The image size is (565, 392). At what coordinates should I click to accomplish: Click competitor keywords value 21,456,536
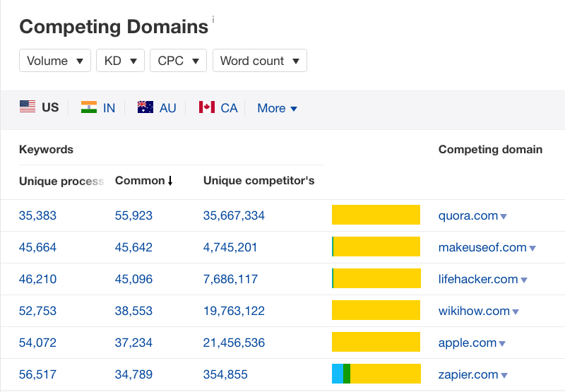click(x=234, y=343)
